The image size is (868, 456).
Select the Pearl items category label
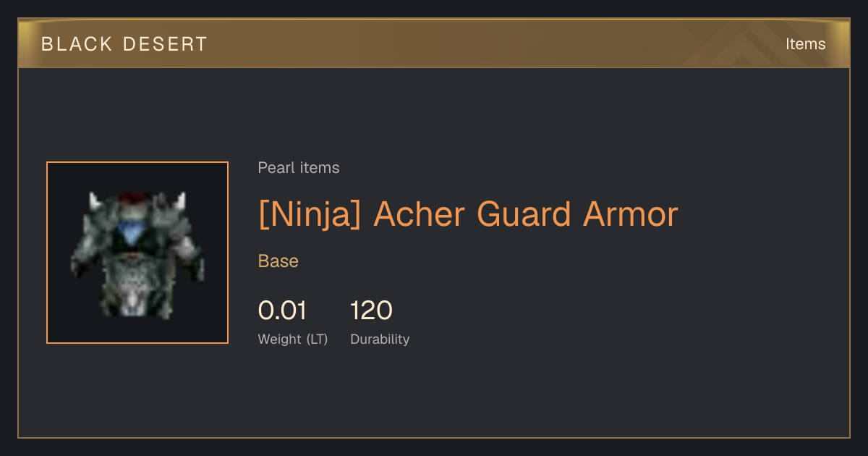(299, 168)
